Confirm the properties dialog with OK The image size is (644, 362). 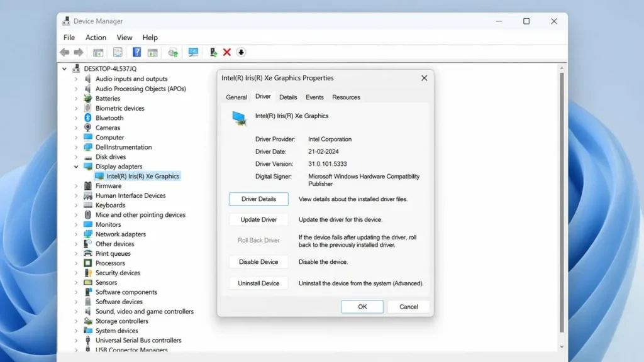click(362, 307)
